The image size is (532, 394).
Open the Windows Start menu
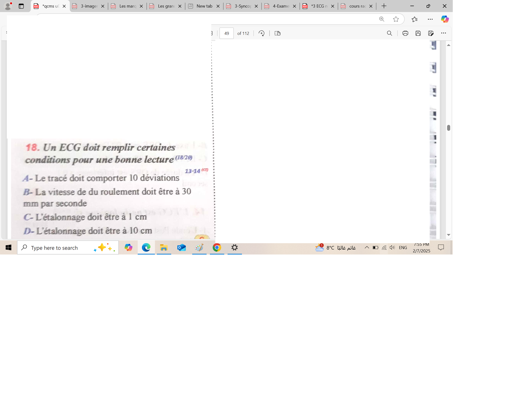8,248
